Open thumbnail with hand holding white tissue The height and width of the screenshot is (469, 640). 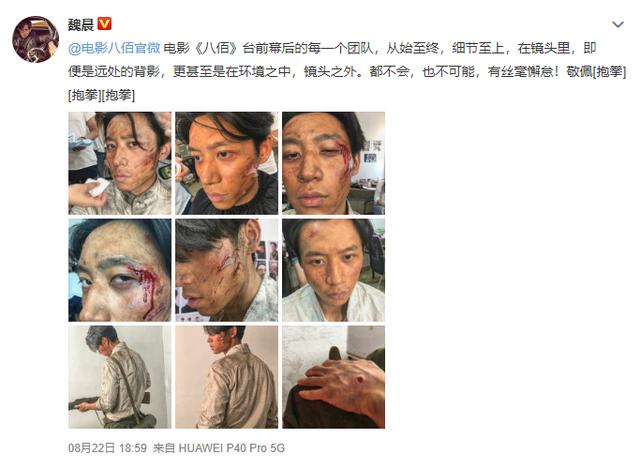[x=120, y=163]
